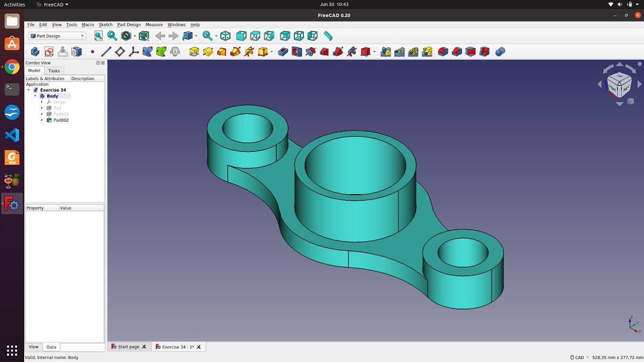Click the bounding box selection icon
Image resolution: width=644 pixels, height=362 pixels.
point(143,36)
